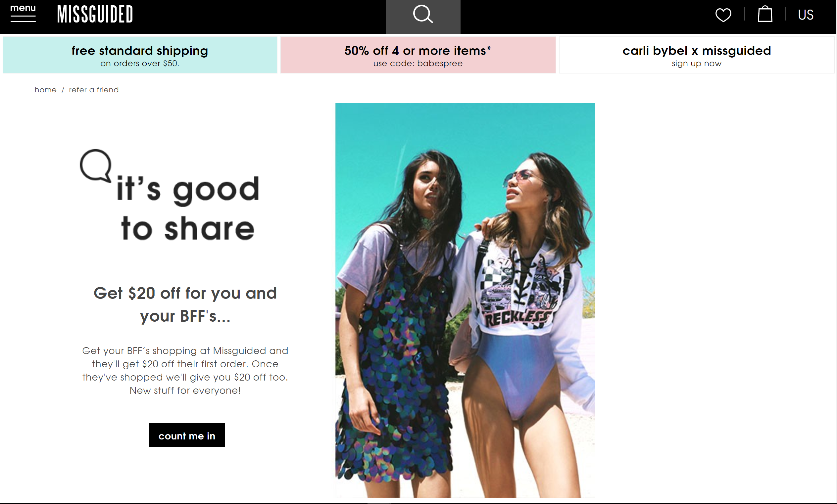Click the Get $20 off headline
This screenshot has width=837, height=504.
click(185, 304)
